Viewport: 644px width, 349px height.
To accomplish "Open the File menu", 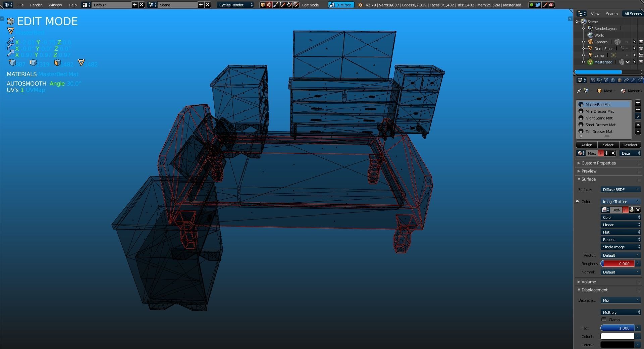I will tap(20, 5).
